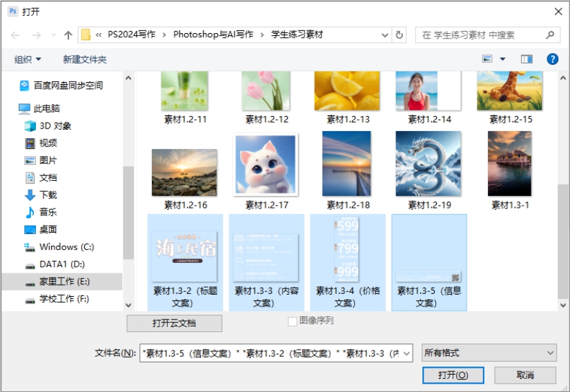Image resolution: width=570 pixels, height=392 pixels.
Task: Open the 所有格式 file type dropdown
Action: (x=489, y=353)
